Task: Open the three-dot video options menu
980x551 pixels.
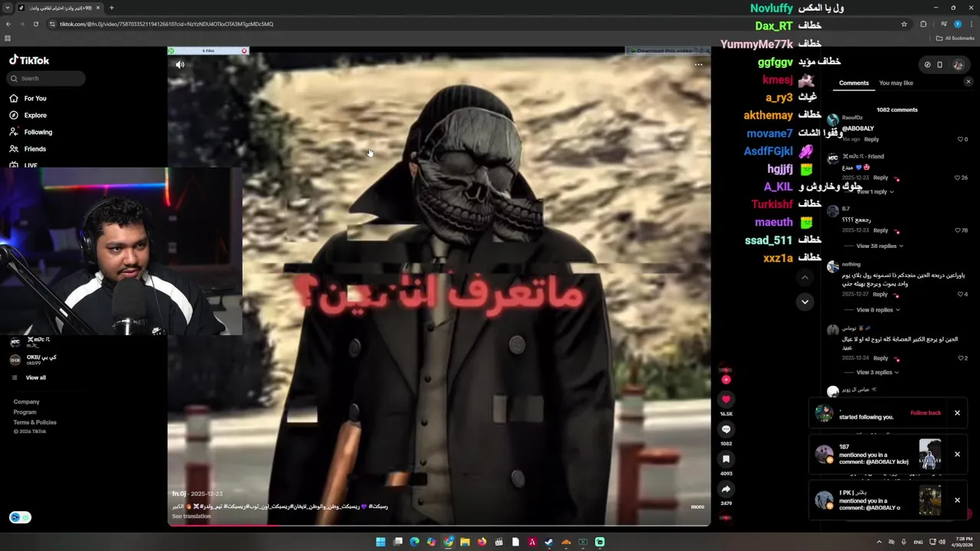Action: (698, 64)
